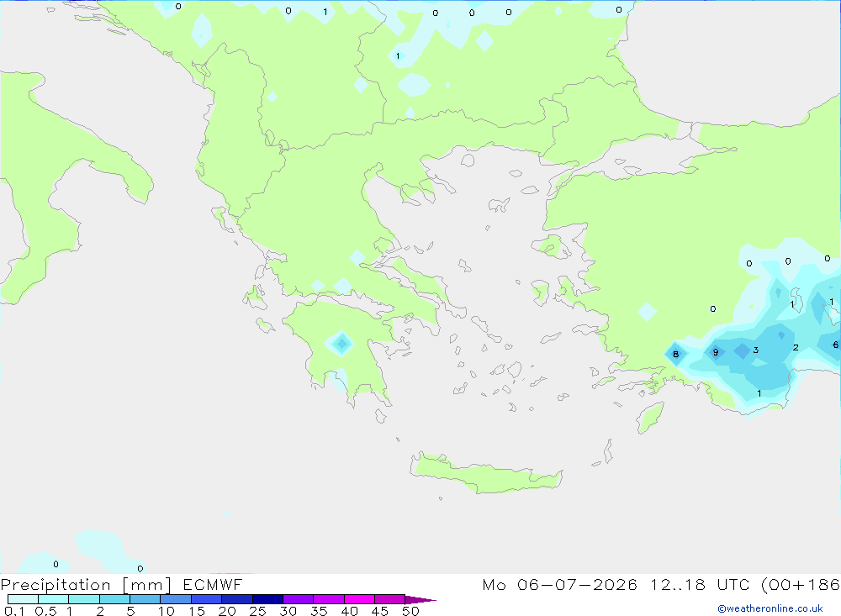This screenshot has height=616, width=841.
Task: Click the island of Crete on map
Action: pyautogui.click(x=485, y=474)
